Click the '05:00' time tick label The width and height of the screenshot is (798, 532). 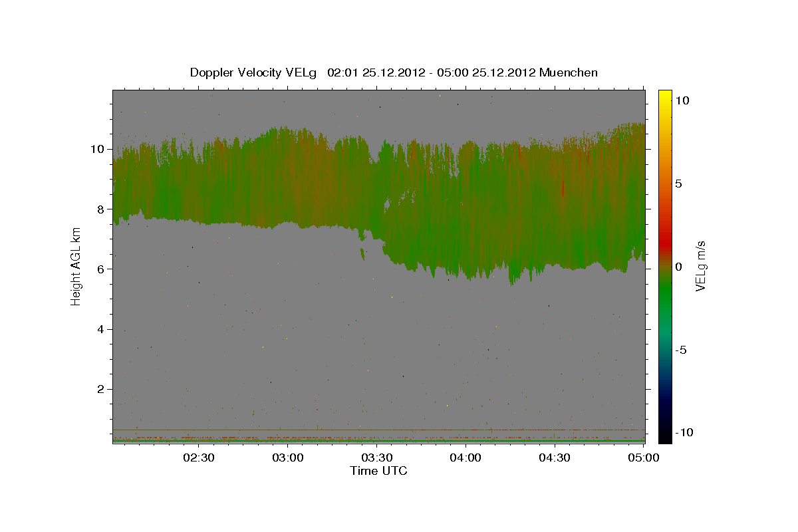(643, 458)
